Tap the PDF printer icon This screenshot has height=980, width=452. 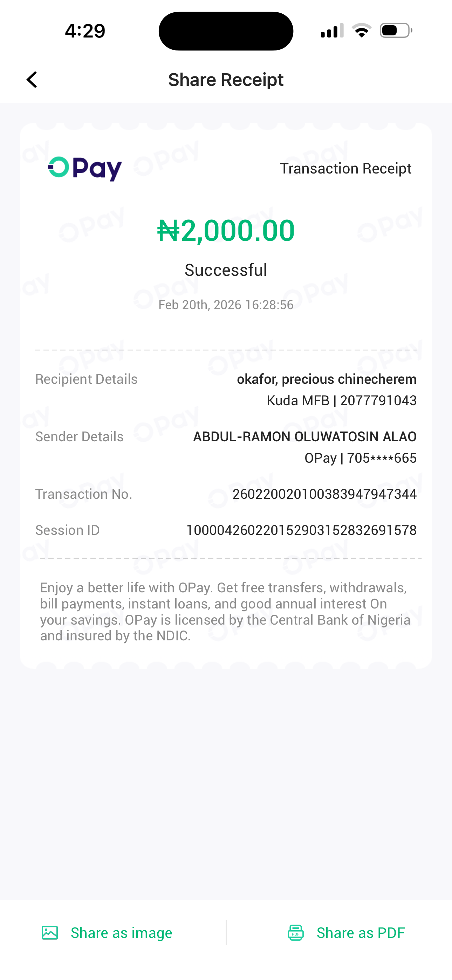pyautogui.click(x=296, y=933)
